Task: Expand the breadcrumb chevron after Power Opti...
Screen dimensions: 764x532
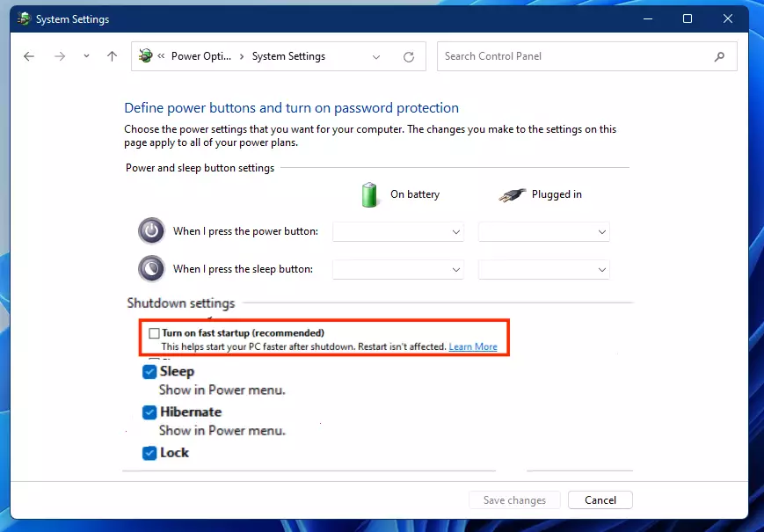Action: (x=242, y=56)
